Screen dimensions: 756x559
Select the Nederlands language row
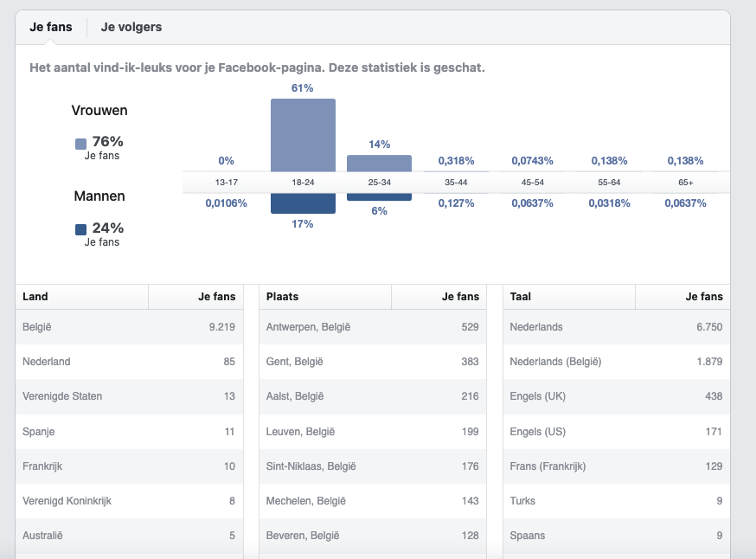617,327
